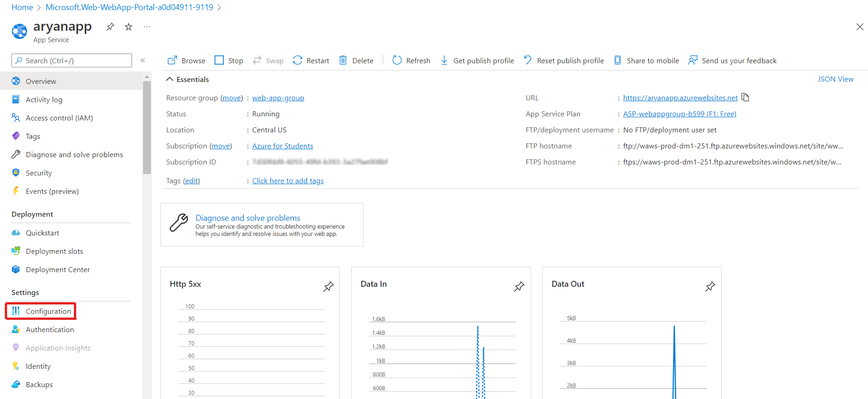
Task: Open the aryanapp.azurewebsites.net URL
Action: (680, 98)
